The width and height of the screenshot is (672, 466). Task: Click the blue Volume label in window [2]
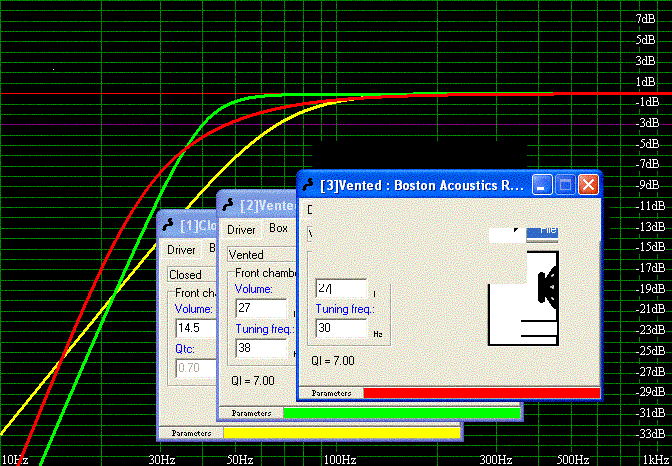tap(254, 289)
